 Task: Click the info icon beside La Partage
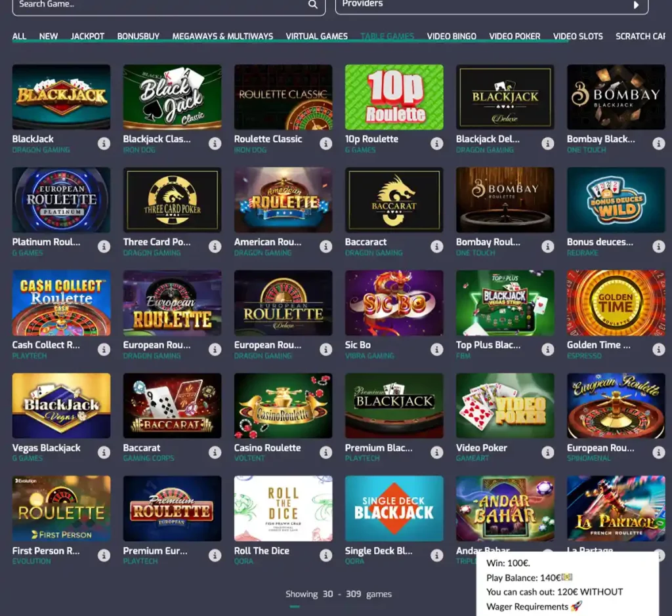659,555
